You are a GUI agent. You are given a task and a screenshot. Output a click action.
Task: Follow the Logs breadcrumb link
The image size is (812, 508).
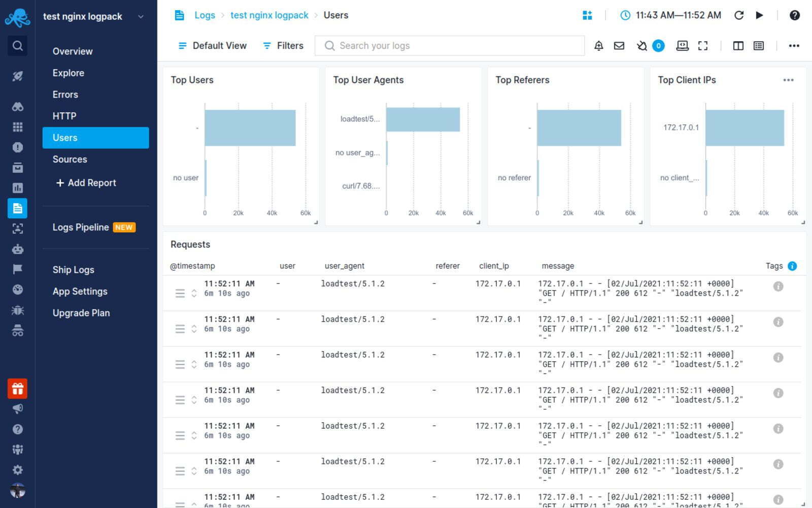pos(205,15)
